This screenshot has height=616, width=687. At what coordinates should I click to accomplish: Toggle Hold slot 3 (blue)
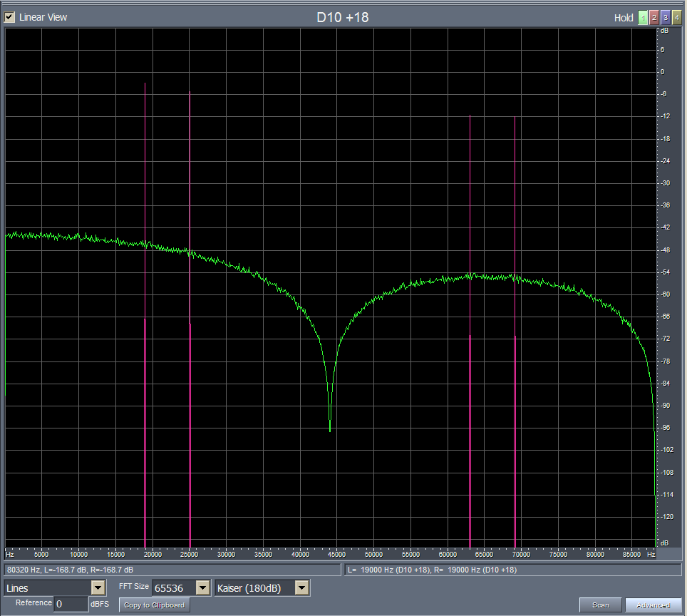click(666, 18)
